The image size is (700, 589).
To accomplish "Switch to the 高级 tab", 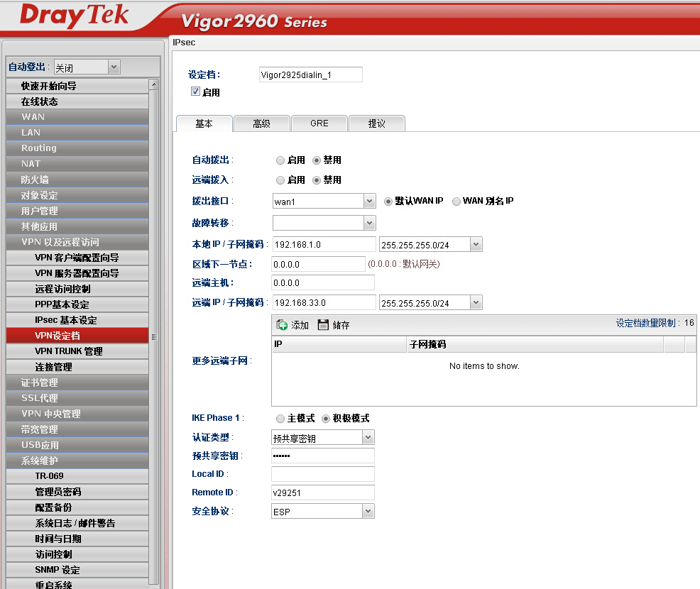I will click(x=261, y=123).
